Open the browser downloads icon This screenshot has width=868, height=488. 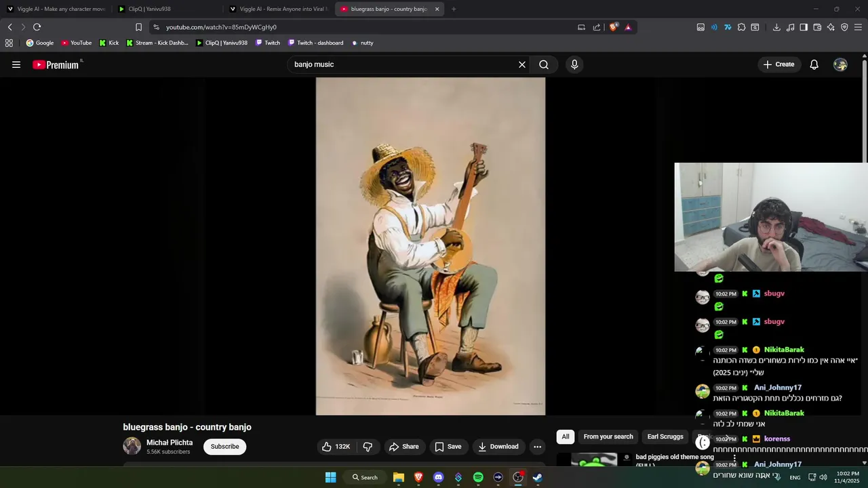pos(776,27)
